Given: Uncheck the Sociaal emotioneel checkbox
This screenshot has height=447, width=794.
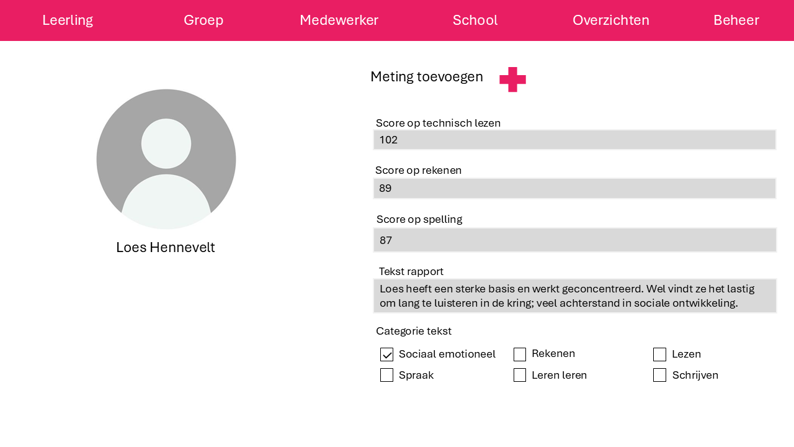Looking at the screenshot, I should 387,354.
